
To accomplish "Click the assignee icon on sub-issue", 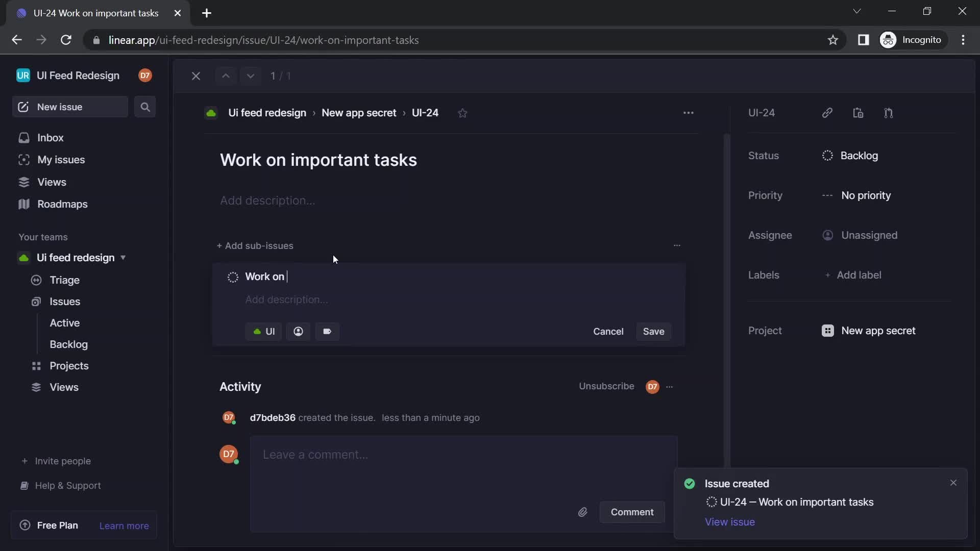I will tap(298, 331).
